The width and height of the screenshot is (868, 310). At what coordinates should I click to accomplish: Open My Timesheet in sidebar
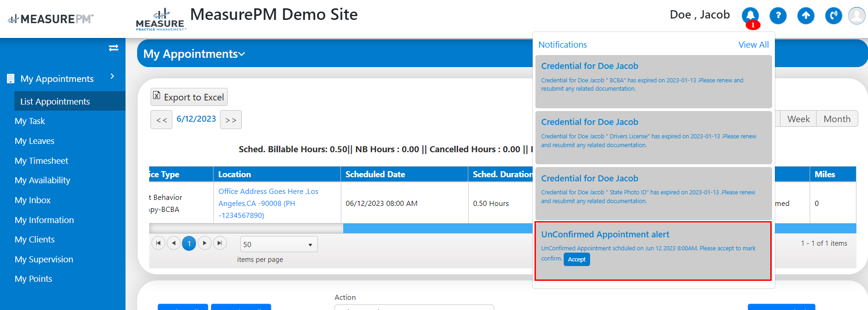pos(41,161)
